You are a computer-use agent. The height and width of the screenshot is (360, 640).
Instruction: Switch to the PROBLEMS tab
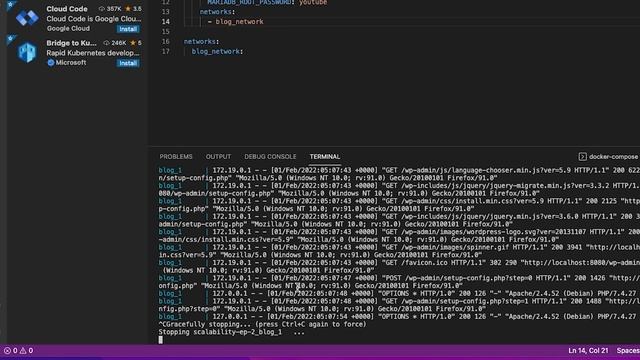coord(176,157)
